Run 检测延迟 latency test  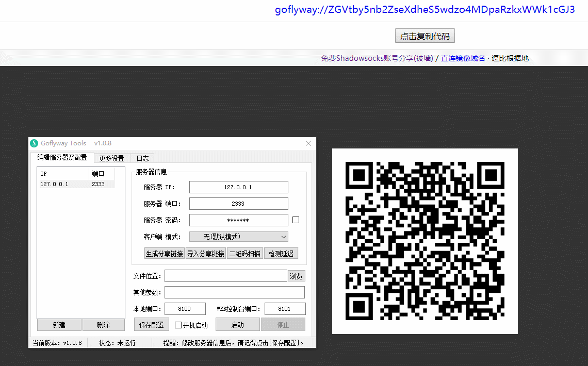[x=281, y=253]
